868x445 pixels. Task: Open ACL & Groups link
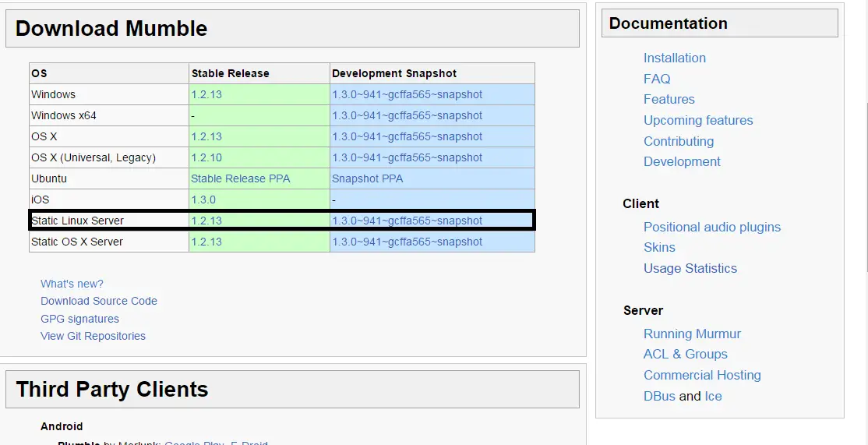[x=686, y=355]
